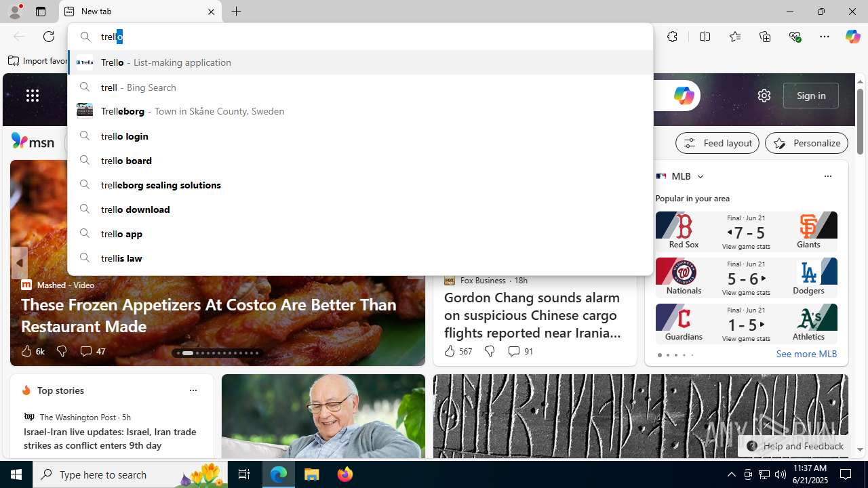Open Costco frozen appetizers headline
Viewport: 868px width, 488px height.
[x=209, y=315]
